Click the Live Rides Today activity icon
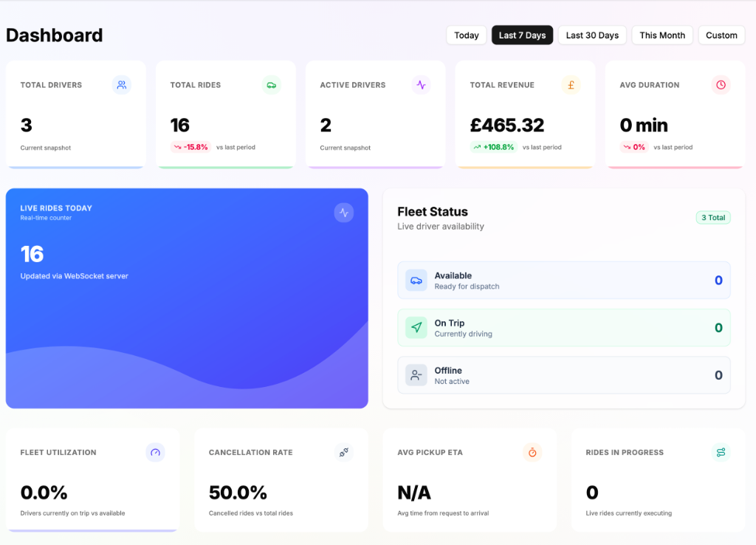This screenshot has height=545, width=756. (343, 213)
